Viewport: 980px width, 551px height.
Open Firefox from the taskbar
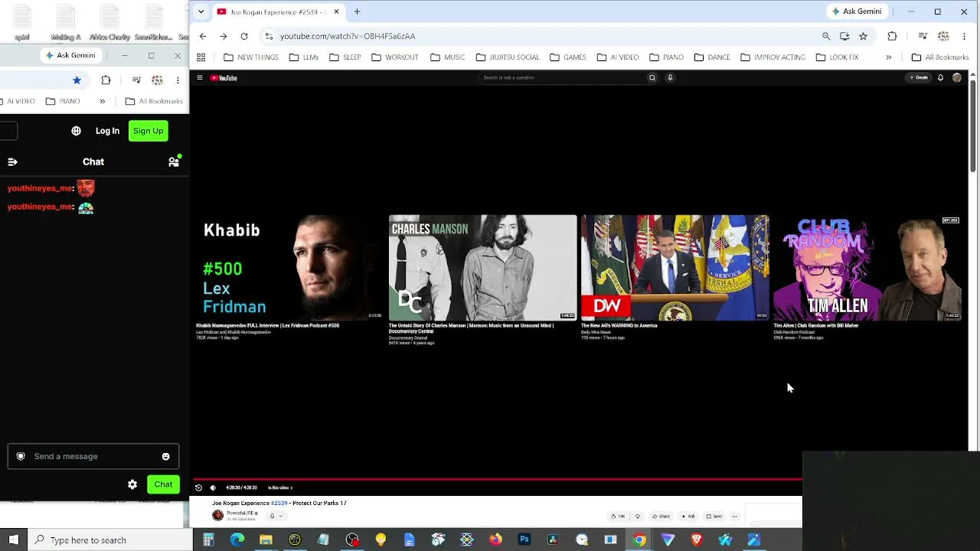[x=495, y=540]
